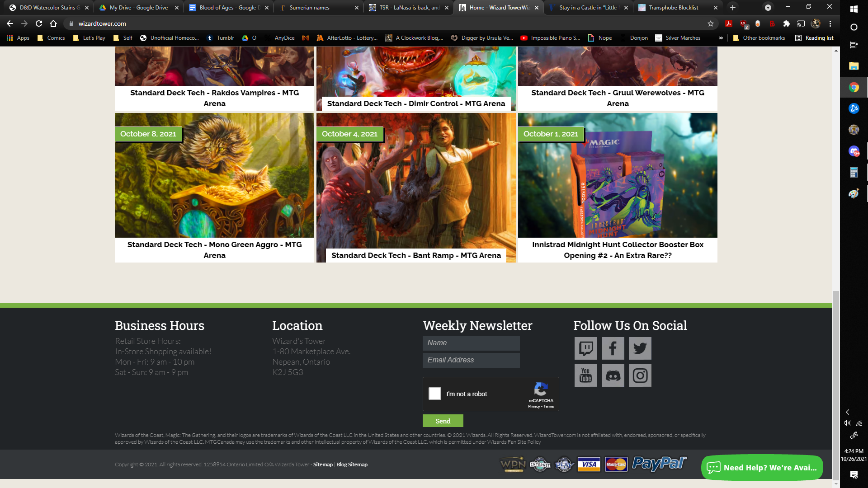The image size is (868, 488).
Task: Click the browser home icon
Action: pyautogui.click(x=53, y=23)
